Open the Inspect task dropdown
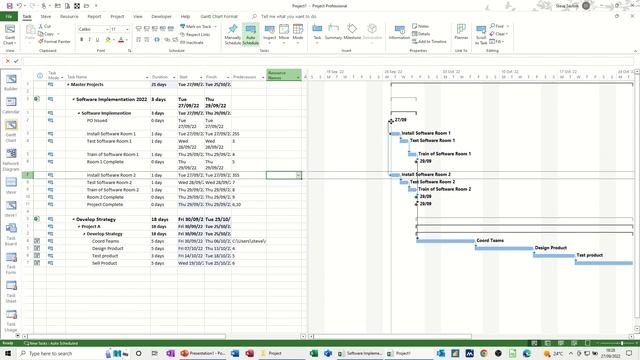Screen dimensions: 640x360 269,34
